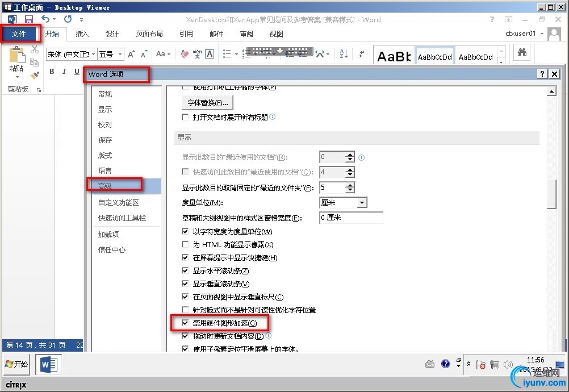Click the Word Options vertical scrollbar thumb
The image size is (569, 392).
click(551, 194)
